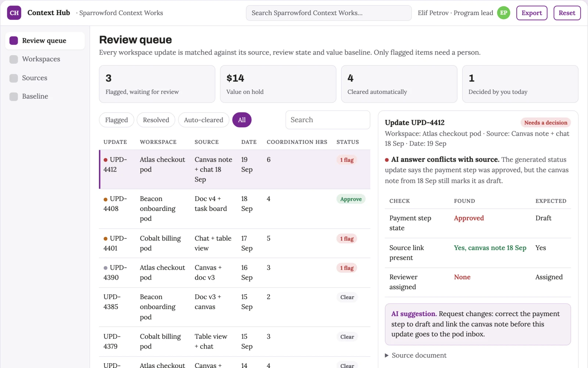Select update row UPD-4412
The height and width of the screenshot is (368, 588).
pos(235,169)
